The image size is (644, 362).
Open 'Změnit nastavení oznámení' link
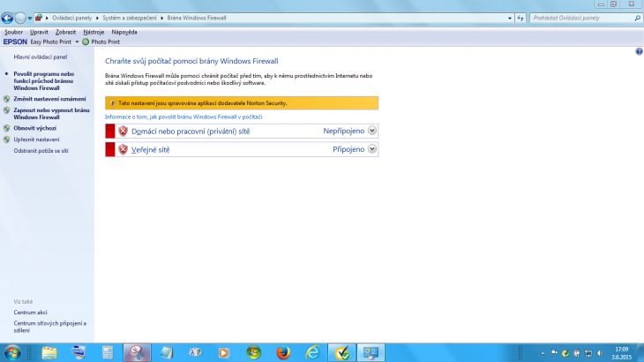tap(49, 99)
